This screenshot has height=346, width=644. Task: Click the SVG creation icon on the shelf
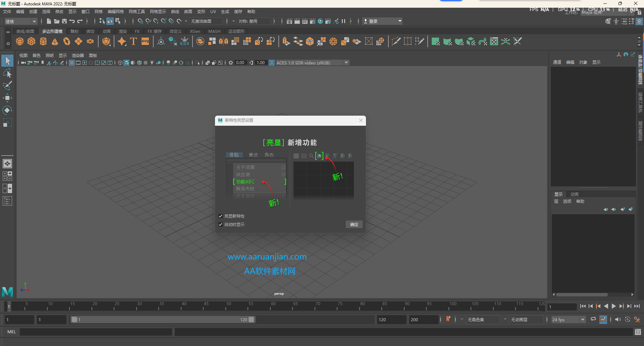pos(145,41)
